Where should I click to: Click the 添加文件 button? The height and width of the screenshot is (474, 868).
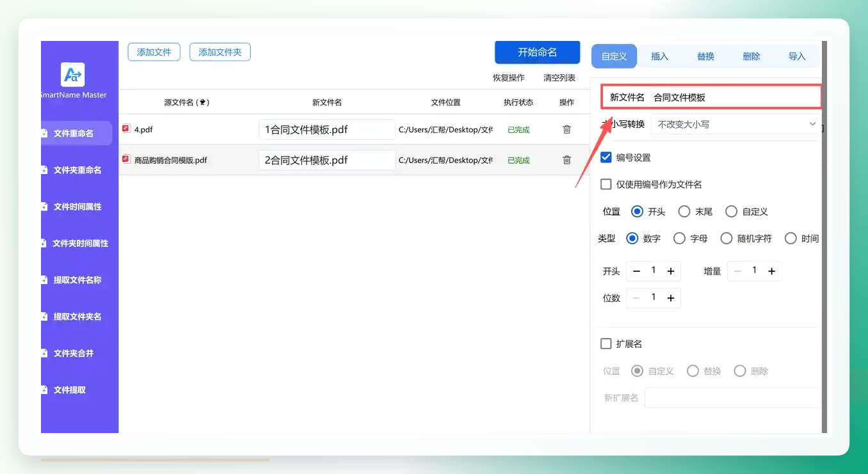coord(154,52)
